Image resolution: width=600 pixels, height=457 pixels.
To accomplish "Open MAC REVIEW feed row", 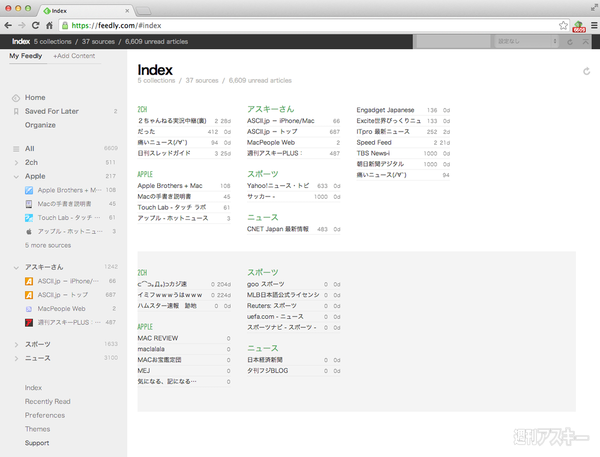I will coord(184,338).
